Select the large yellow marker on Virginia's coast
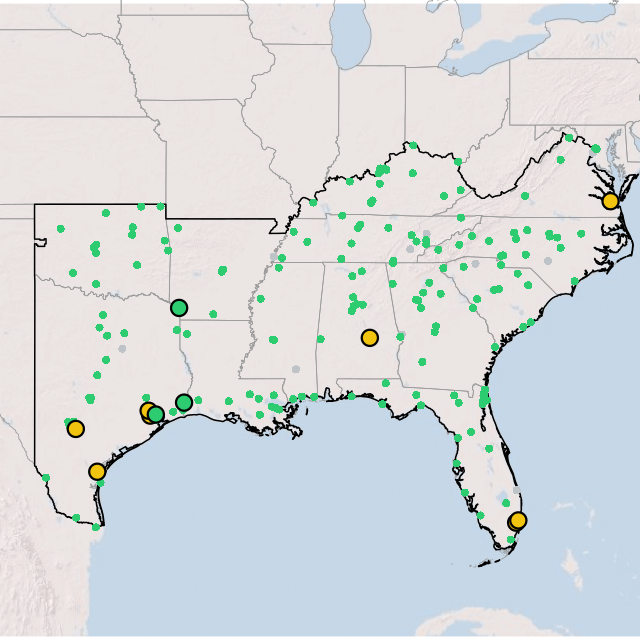The height and width of the screenshot is (640, 640). 610,201
